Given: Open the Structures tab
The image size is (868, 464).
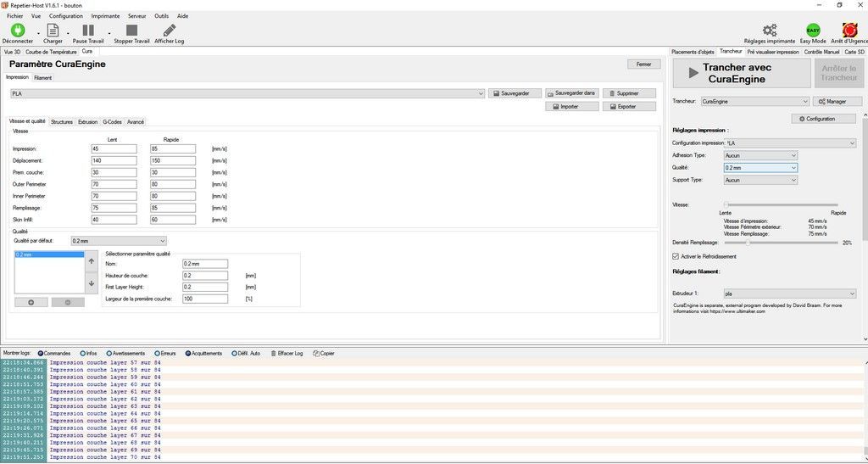Looking at the screenshot, I should pos(61,122).
